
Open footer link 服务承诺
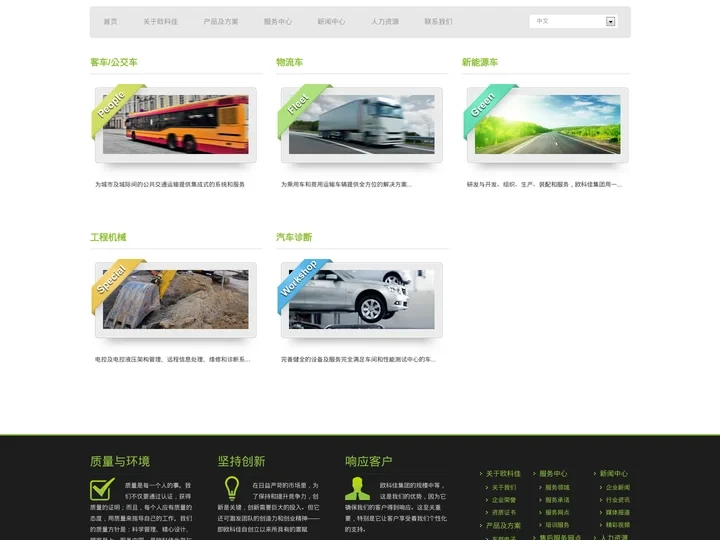point(557,500)
